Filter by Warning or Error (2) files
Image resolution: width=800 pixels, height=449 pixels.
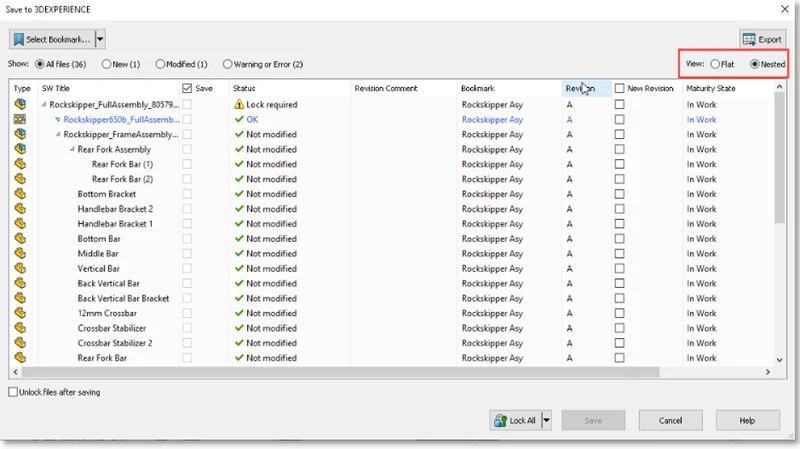228,64
